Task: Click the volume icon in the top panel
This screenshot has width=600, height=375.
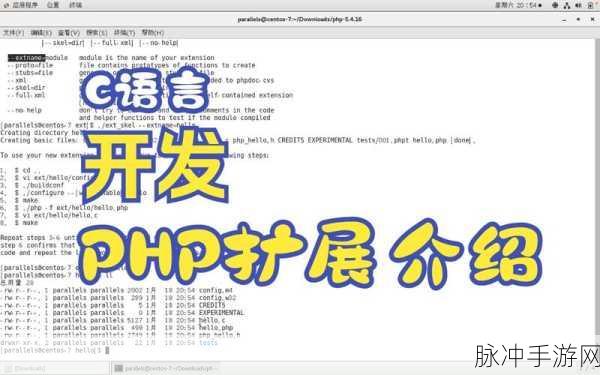Action: tap(578, 5)
